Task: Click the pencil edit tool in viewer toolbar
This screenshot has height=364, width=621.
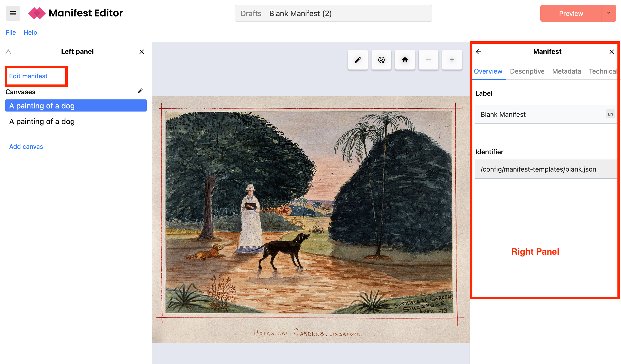Action: (358, 60)
